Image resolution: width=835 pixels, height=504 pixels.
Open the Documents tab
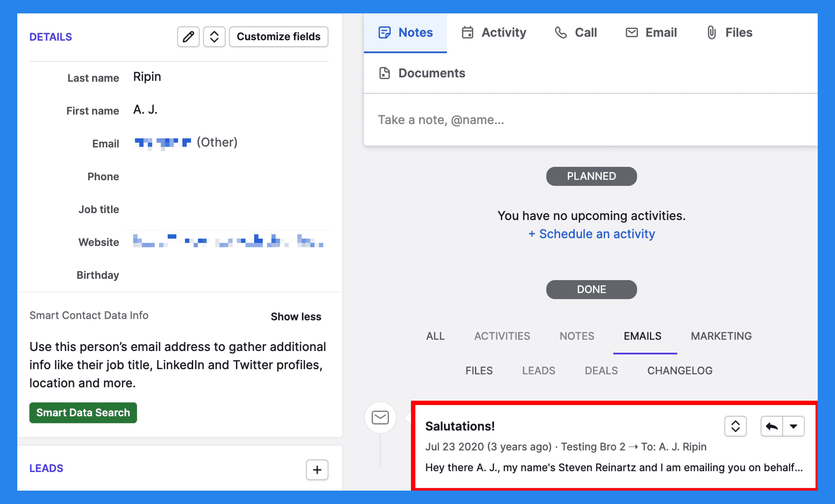422,73
